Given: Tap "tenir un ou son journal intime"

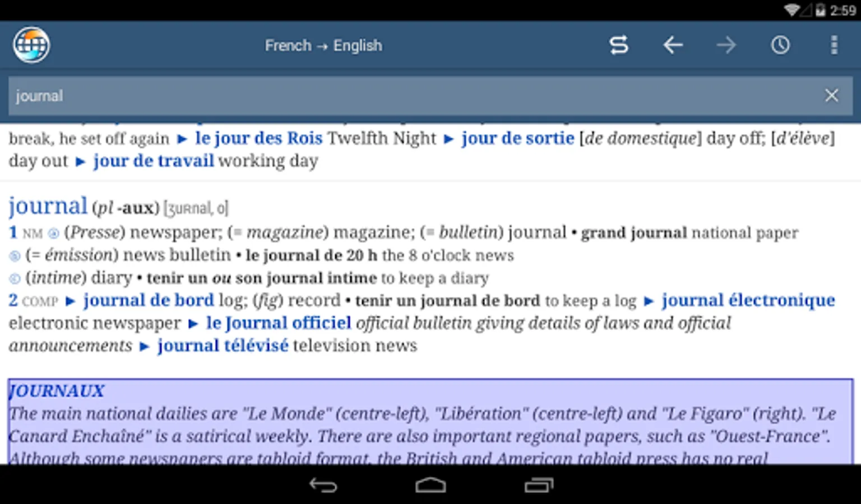Looking at the screenshot, I should click(262, 278).
